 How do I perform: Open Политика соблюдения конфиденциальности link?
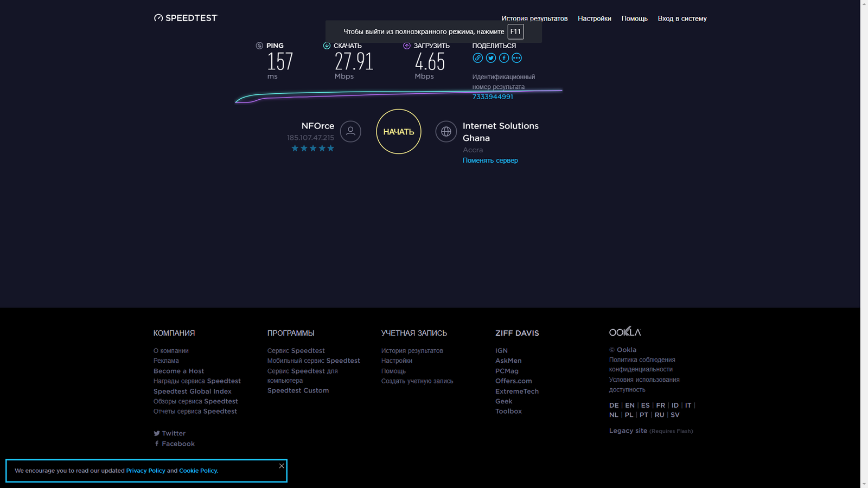click(642, 364)
